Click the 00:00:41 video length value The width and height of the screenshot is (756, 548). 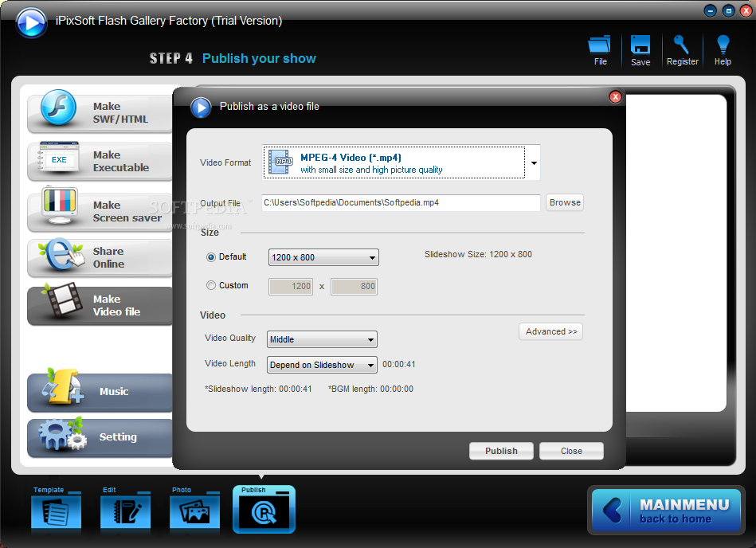coord(399,364)
